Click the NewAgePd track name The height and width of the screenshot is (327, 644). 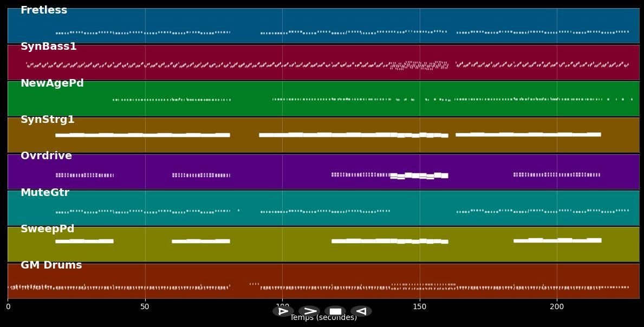52,83
